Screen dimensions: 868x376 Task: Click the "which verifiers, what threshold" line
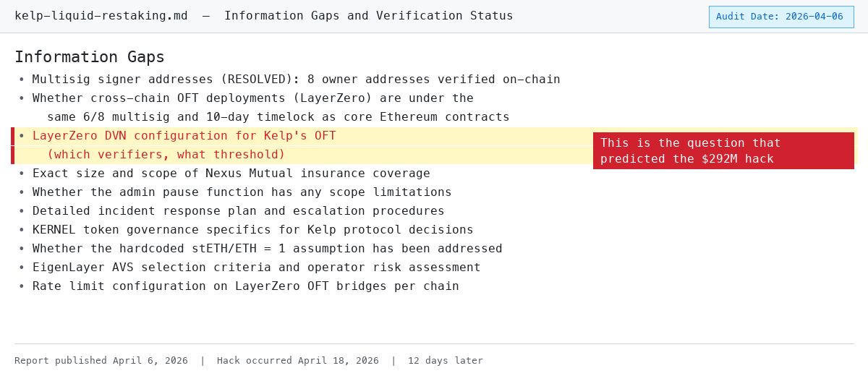[166, 155]
